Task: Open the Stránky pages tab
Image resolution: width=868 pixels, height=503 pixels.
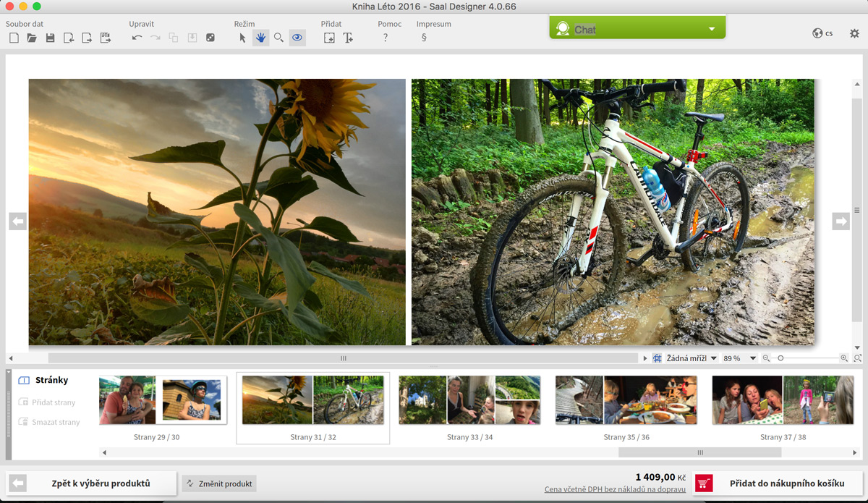Action: pos(51,381)
